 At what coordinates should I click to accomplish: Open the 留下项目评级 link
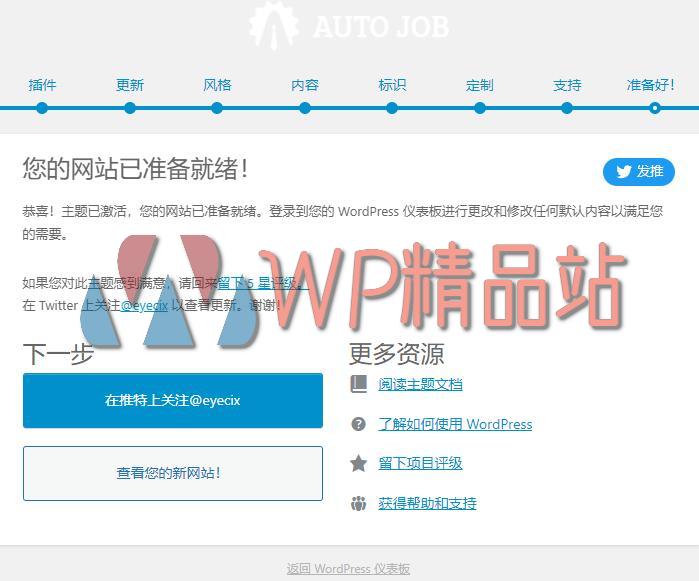coord(420,463)
